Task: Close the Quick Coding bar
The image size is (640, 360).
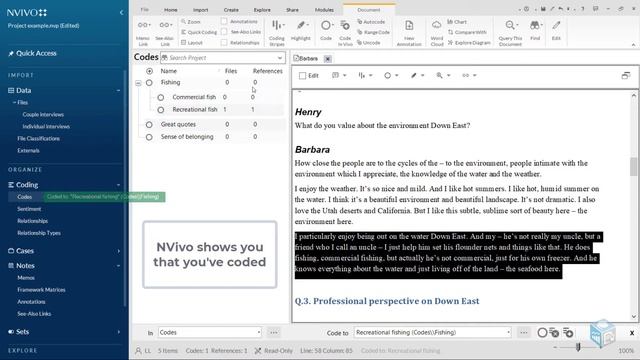Action: (x=632, y=333)
